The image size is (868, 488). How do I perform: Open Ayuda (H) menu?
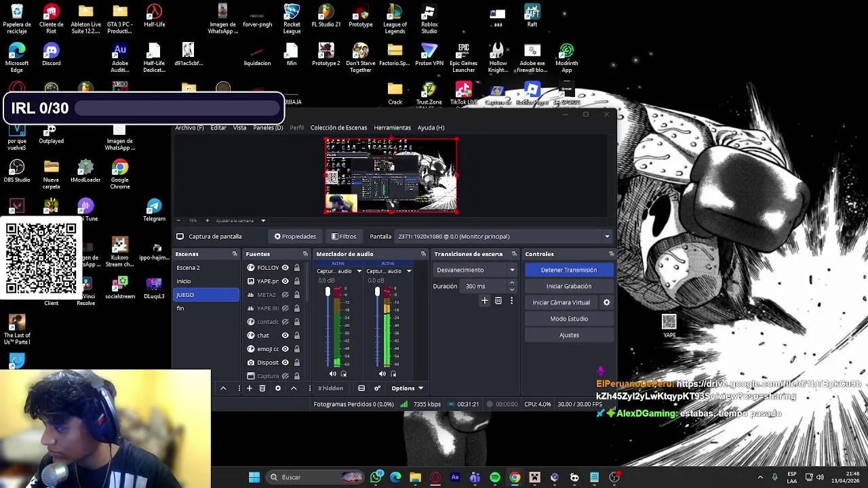tap(431, 127)
